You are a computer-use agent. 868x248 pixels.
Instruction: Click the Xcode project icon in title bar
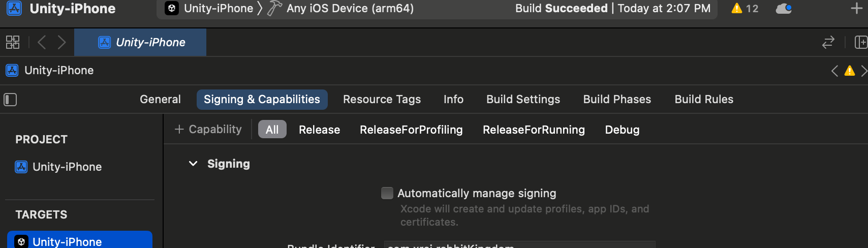tap(14, 8)
